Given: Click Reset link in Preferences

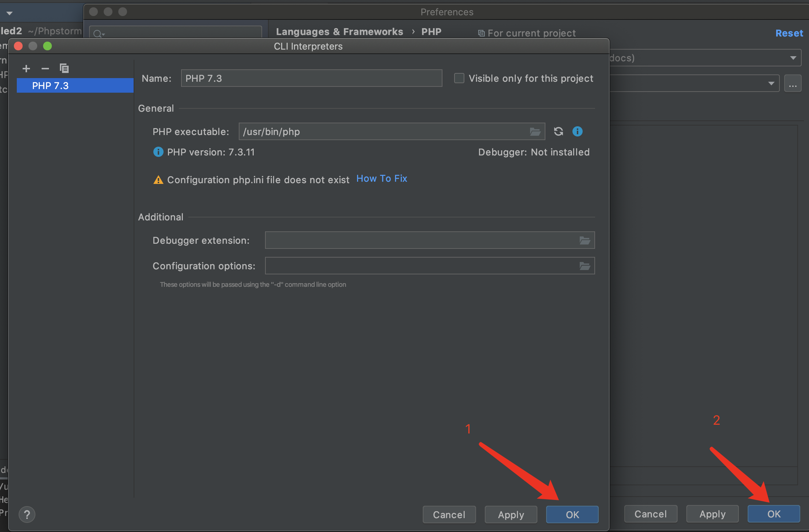Looking at the screenshot, I should click(789, 33).
